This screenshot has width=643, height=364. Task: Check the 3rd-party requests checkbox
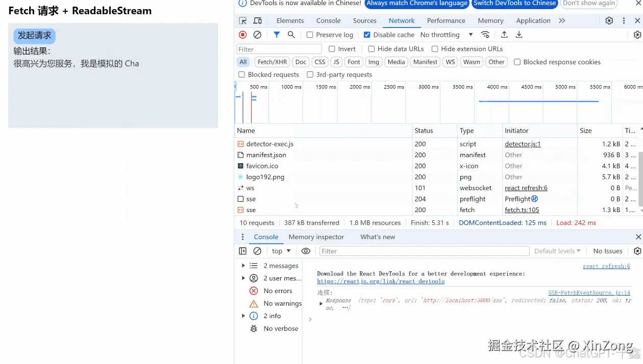click(310, 75)
